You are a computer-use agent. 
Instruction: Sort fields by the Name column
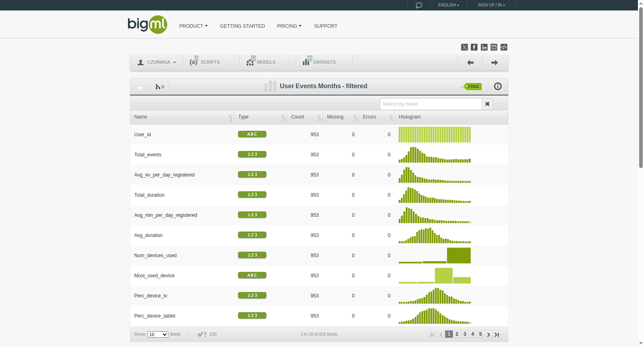(182, 117)
